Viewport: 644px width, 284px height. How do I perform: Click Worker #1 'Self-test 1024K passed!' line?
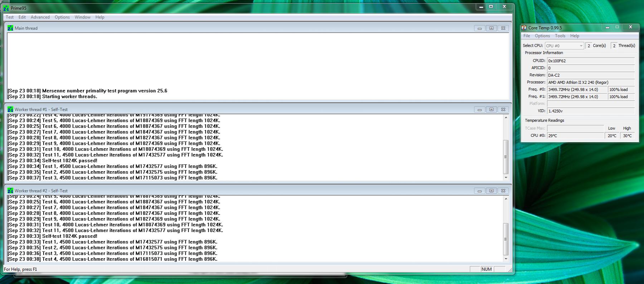coord(52,161)
